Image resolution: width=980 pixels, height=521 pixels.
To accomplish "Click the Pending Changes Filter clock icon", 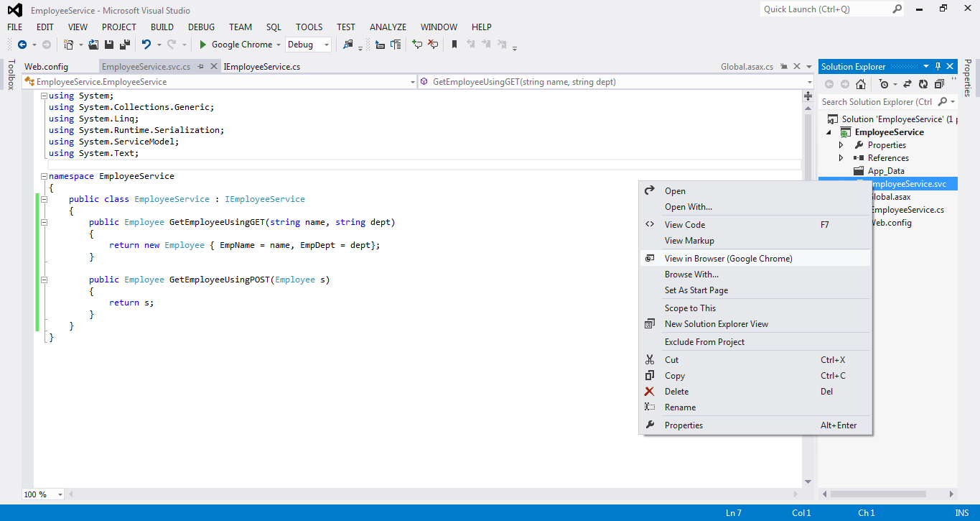I will coord(884,84).
